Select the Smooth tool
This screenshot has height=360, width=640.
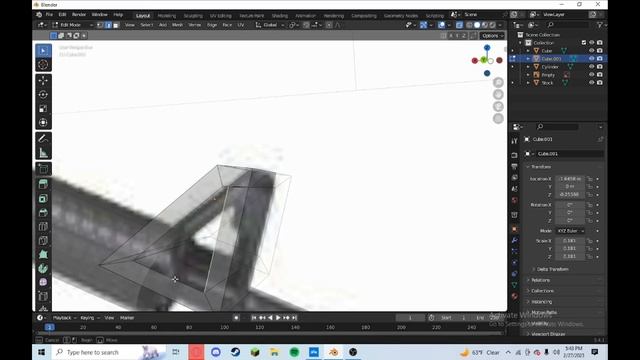pos(43,282)
